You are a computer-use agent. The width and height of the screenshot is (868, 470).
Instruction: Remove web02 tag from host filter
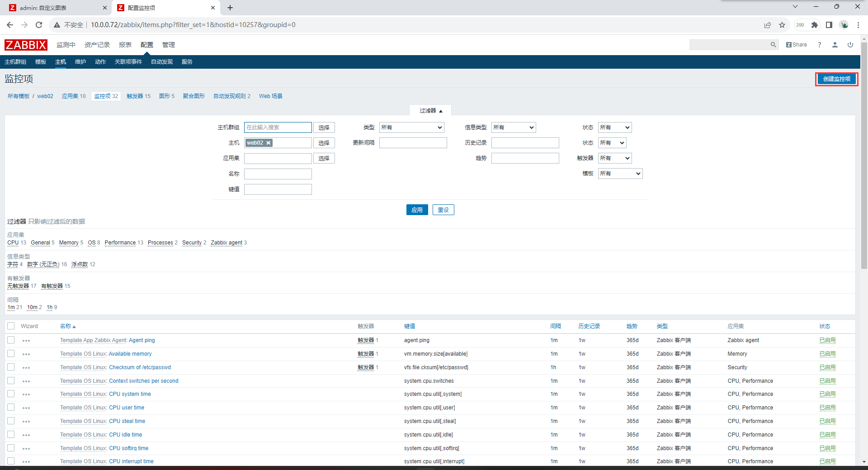(x=269, y=143)
